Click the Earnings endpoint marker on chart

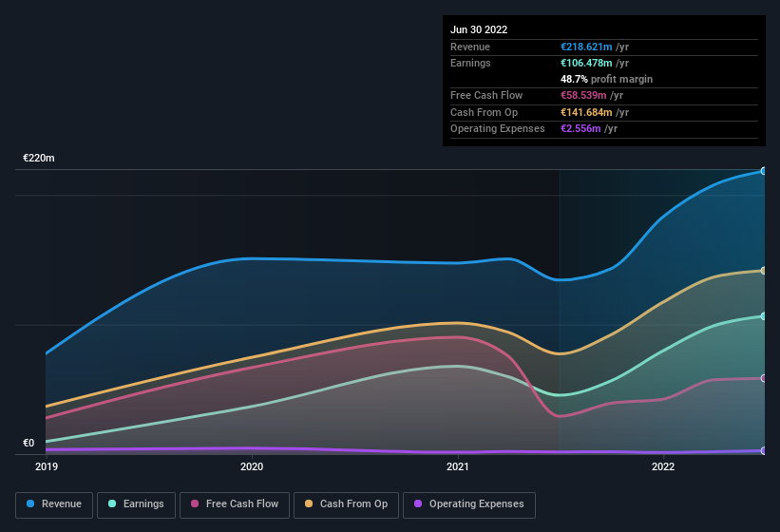coord(764,316)
